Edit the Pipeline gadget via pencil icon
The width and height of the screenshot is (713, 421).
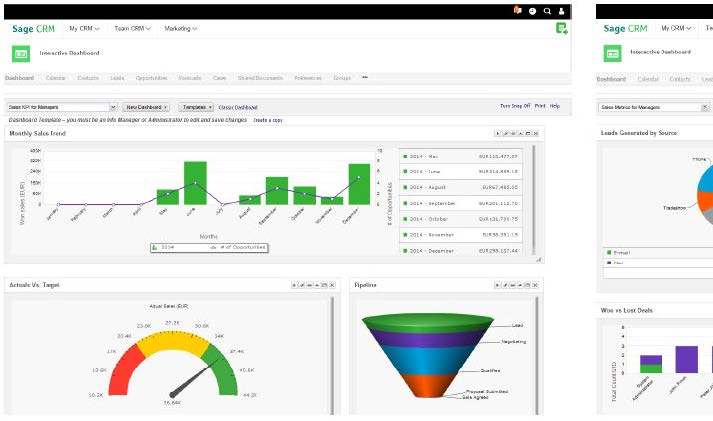[505, 285]
